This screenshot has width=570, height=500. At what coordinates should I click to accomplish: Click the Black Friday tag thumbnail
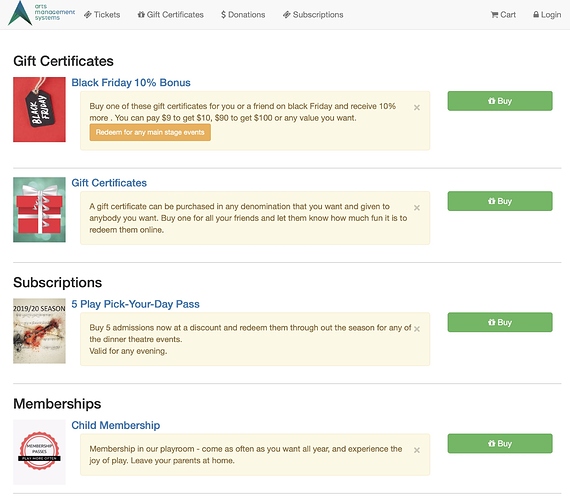(39, 109)
